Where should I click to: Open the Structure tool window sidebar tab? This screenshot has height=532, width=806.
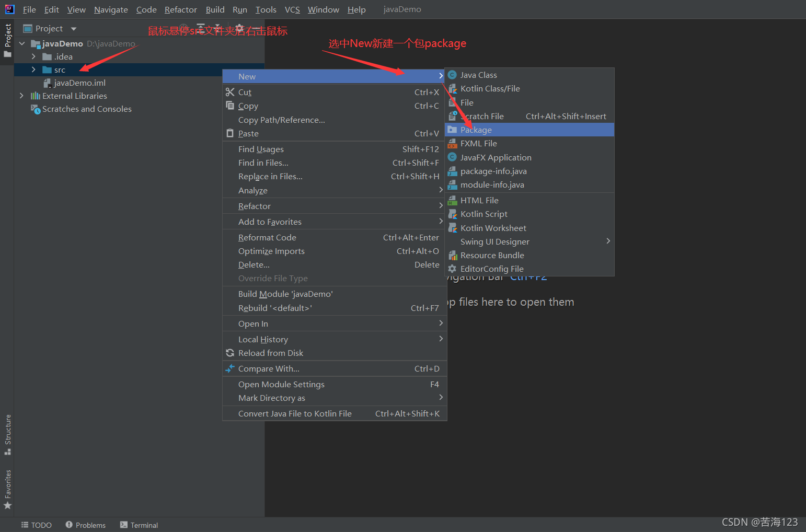(8, 434)
